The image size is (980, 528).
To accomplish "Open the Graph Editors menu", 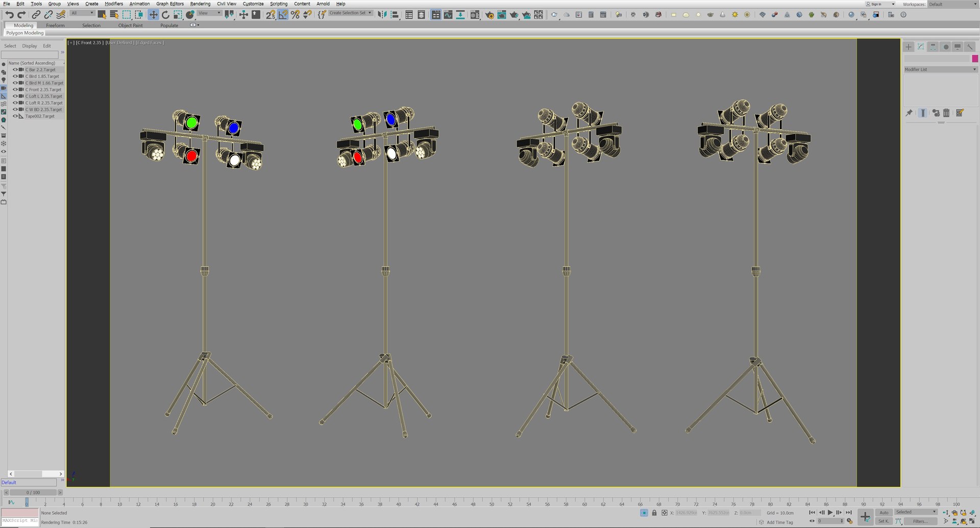I will pos(170,4).
